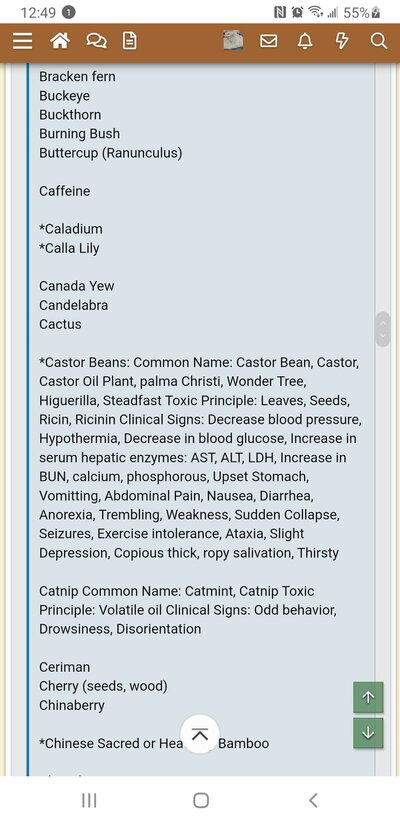
Task: Open the envelope messages icon
Action: point(269,41)
